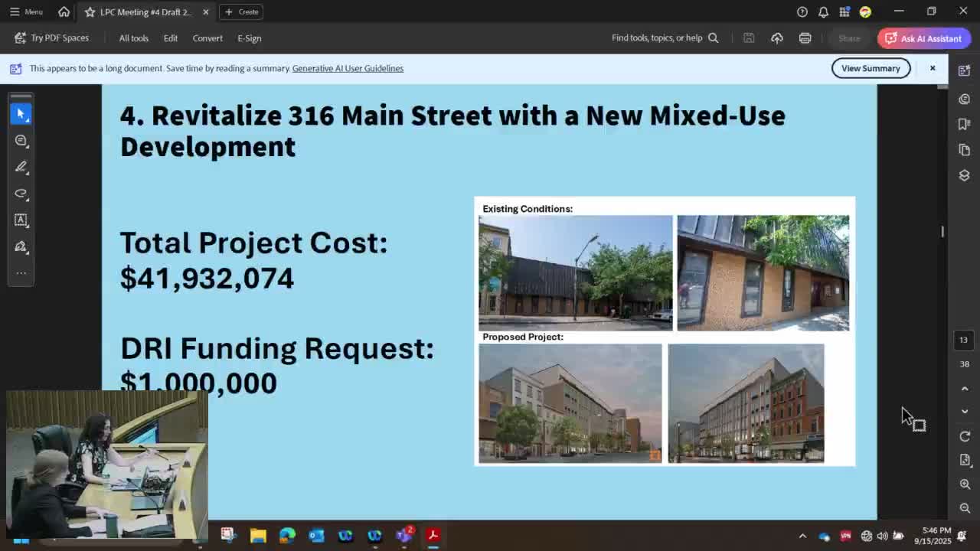Open the Fill & Sign pen tool

tap(21, 246)
